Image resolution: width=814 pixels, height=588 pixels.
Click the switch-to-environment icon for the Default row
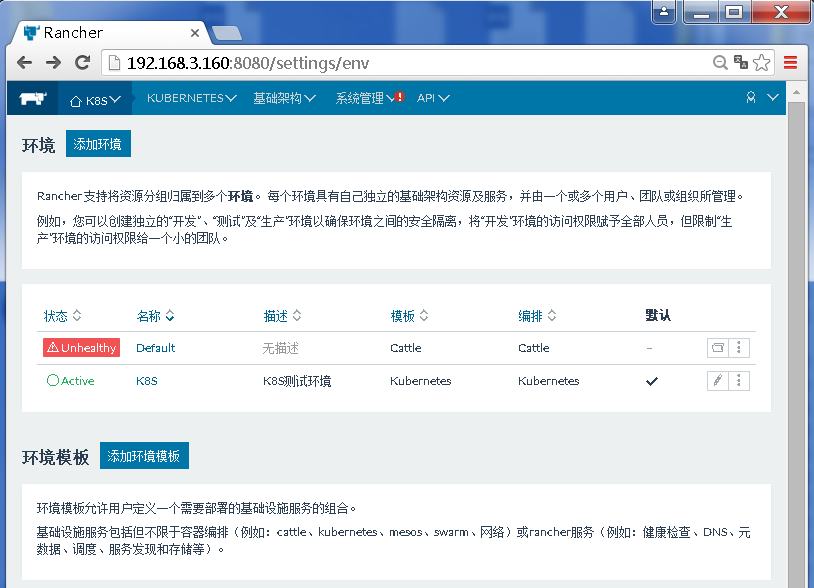(x=717, y=348)
